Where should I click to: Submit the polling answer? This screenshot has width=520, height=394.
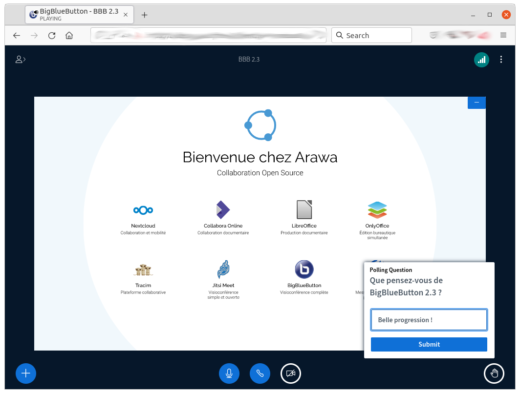pos(429,344)
